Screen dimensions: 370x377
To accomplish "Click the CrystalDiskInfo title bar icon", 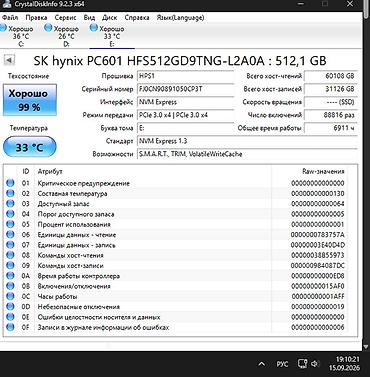I will tap(6, 4).
